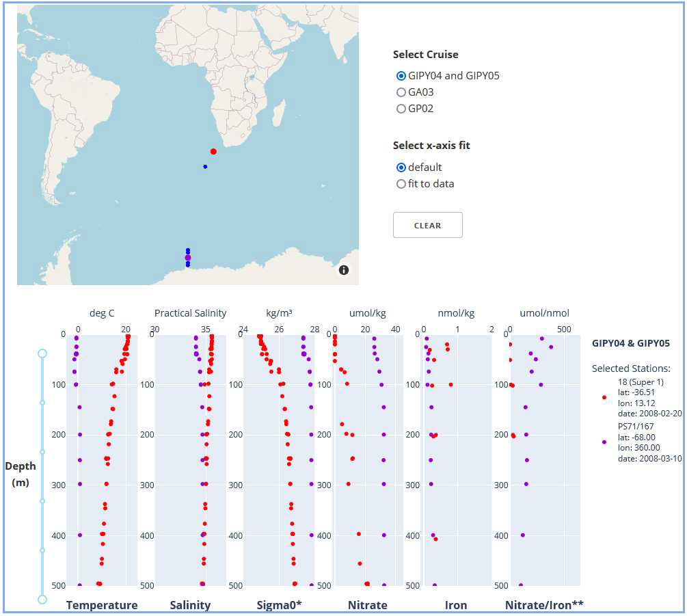Click the "Select x-axis fit" heading
The image size is (687, 616).
[x=431, y=146]
